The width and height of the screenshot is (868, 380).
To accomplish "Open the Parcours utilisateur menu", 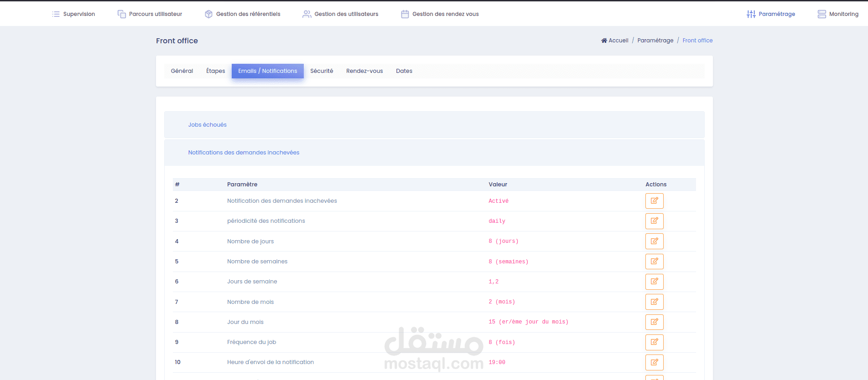I will click(150, 14).
